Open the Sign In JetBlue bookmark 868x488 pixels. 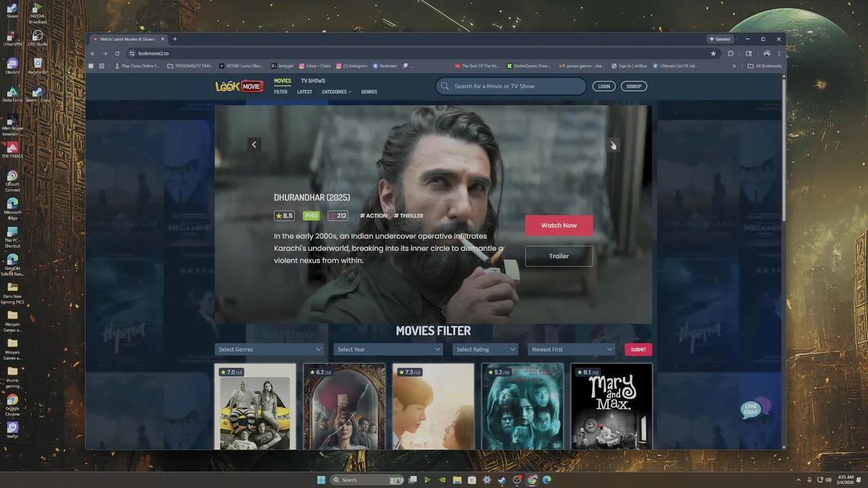629,66
